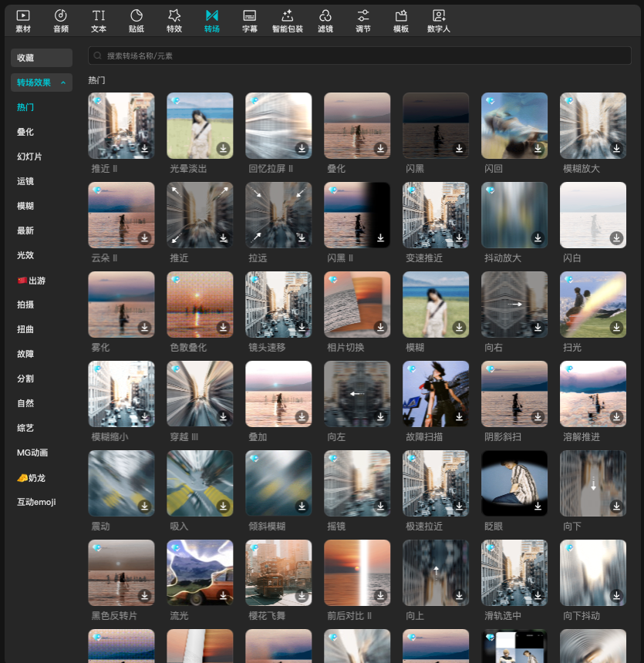Choose the 眨眼 transition thumbnail

click(514, 483)
